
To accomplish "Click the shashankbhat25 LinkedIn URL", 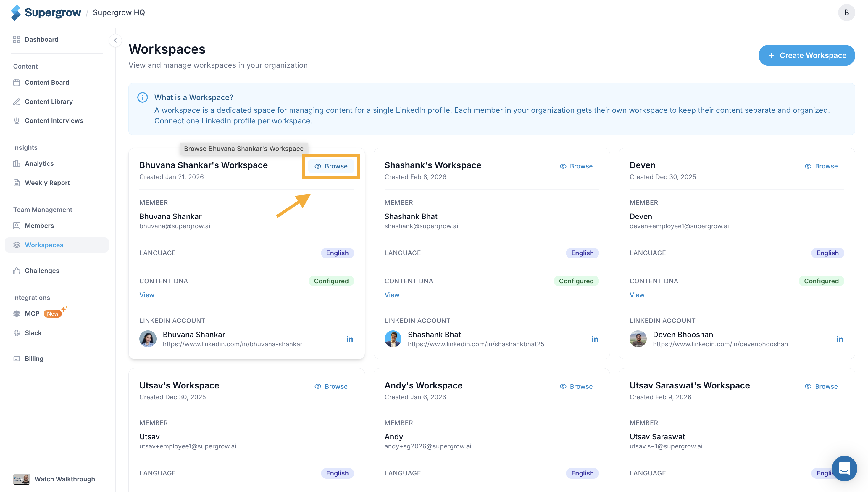I will pos(476,344).
